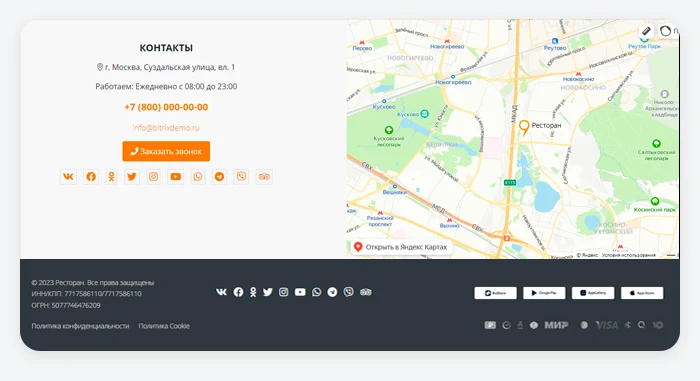
Task: Select the ruler tool on the map
Action: tap(646, 31)
